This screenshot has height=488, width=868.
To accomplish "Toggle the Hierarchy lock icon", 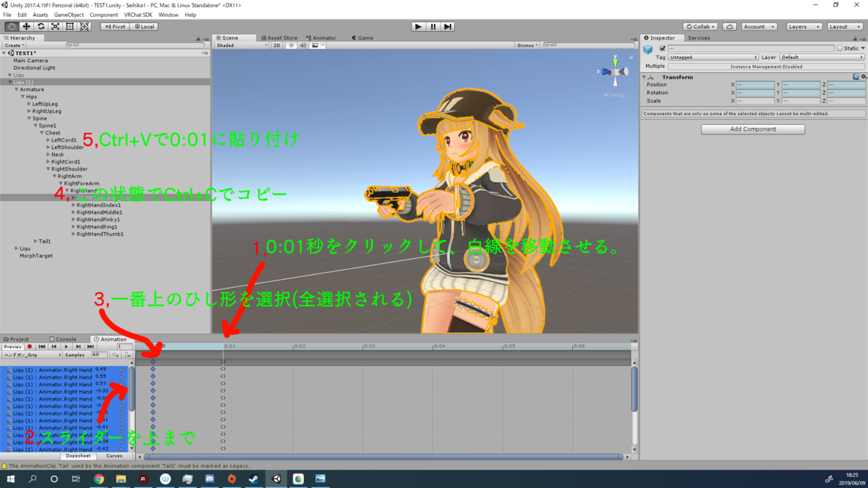I will click(198, 38).
